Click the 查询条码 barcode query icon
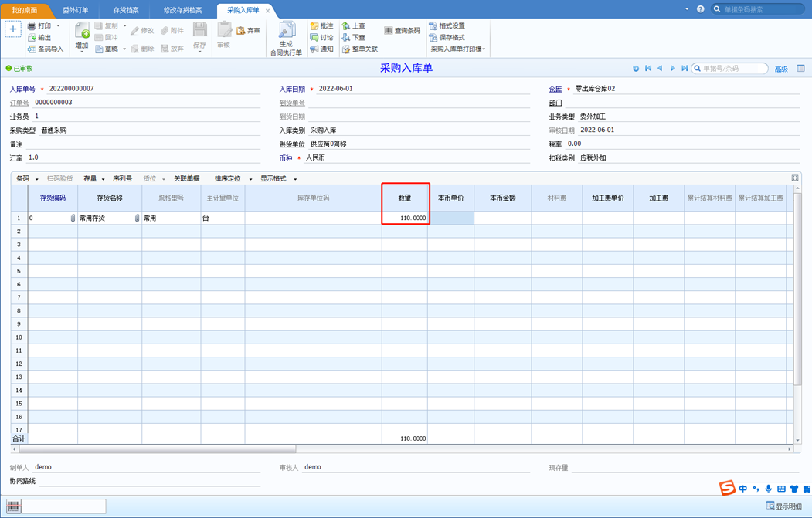This screenshot has width=812, height=518. [389, 31]
